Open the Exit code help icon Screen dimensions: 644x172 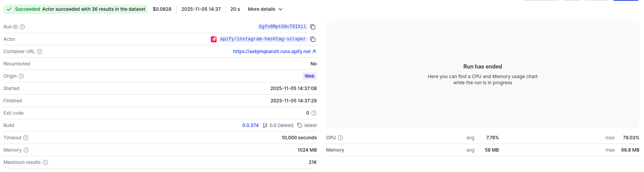point(314,113)
